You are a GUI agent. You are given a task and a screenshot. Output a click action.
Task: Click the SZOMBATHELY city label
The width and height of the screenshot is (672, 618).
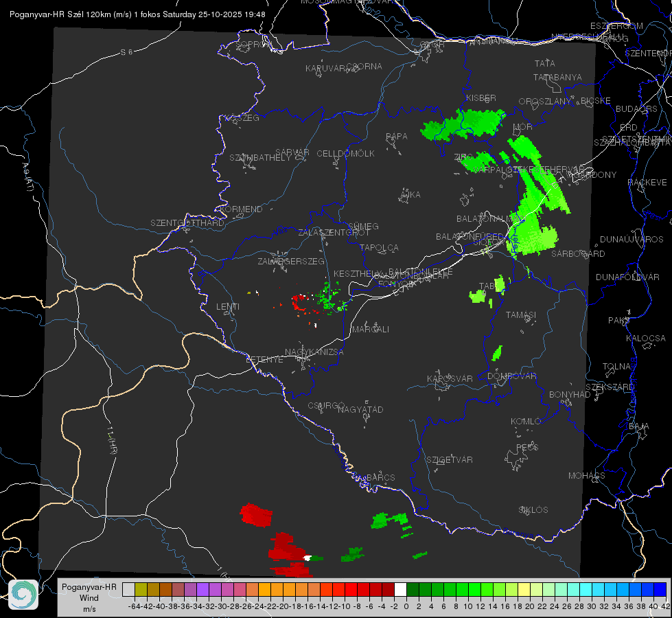click(260, 158)
